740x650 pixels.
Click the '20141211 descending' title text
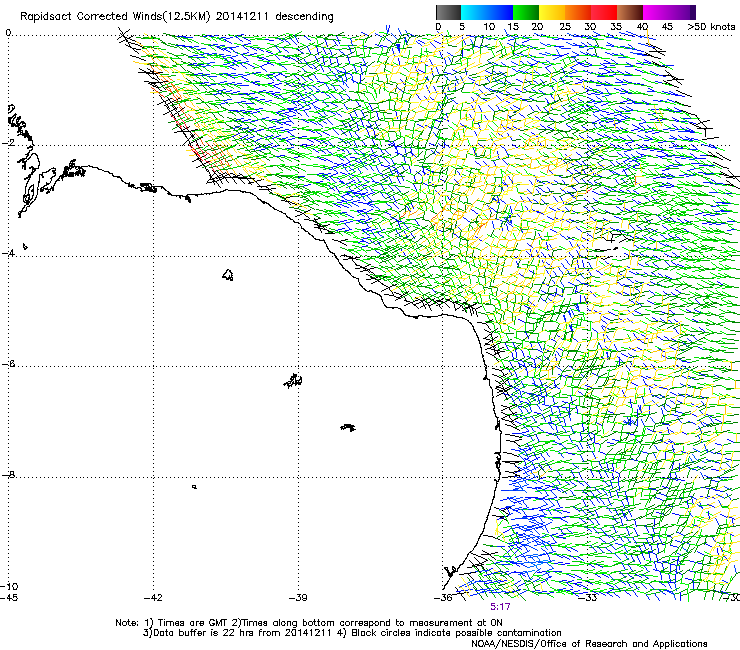[275, 17]
